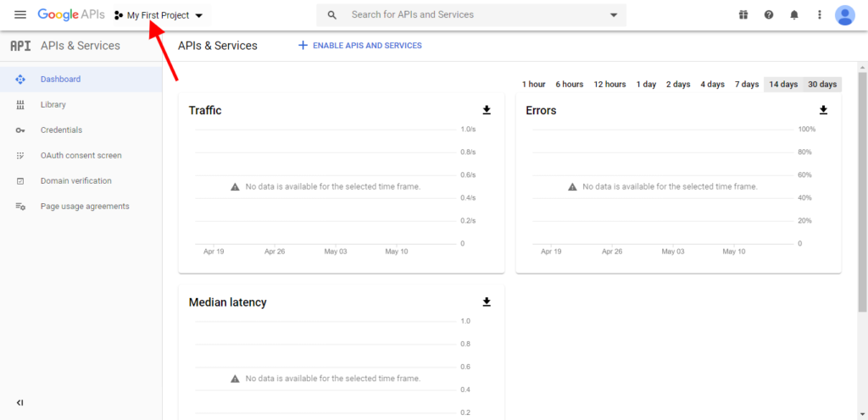Image resolution: width=868 pixels, height=420 pixels.
Task: Click the warning icon in the Traffic chart
Action: [236, 187]
